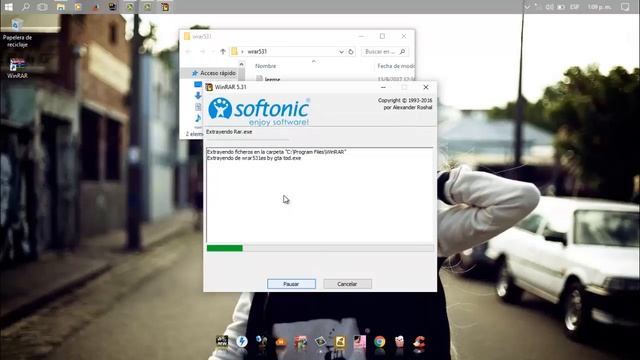Open the Windows Start menu
640x360 pixels.
pos(8,7)
